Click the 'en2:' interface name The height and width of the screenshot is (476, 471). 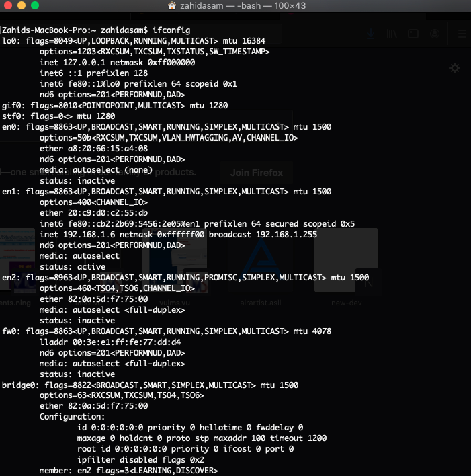click(x=11, y=278)
